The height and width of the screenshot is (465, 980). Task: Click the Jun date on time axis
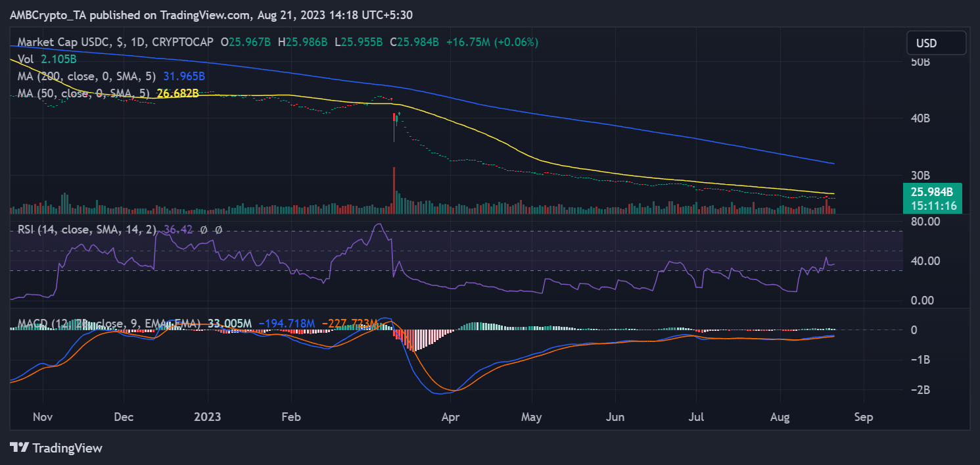point(615,417)
